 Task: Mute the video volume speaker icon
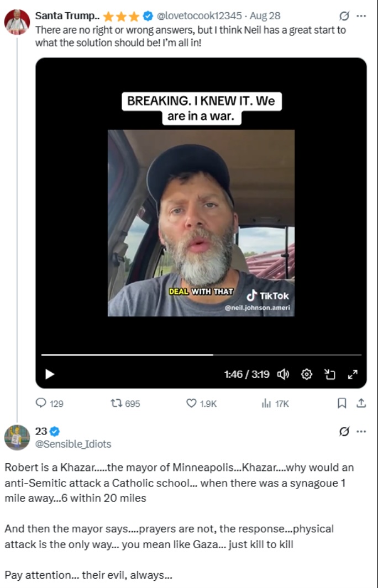click(x=283, y=374)
